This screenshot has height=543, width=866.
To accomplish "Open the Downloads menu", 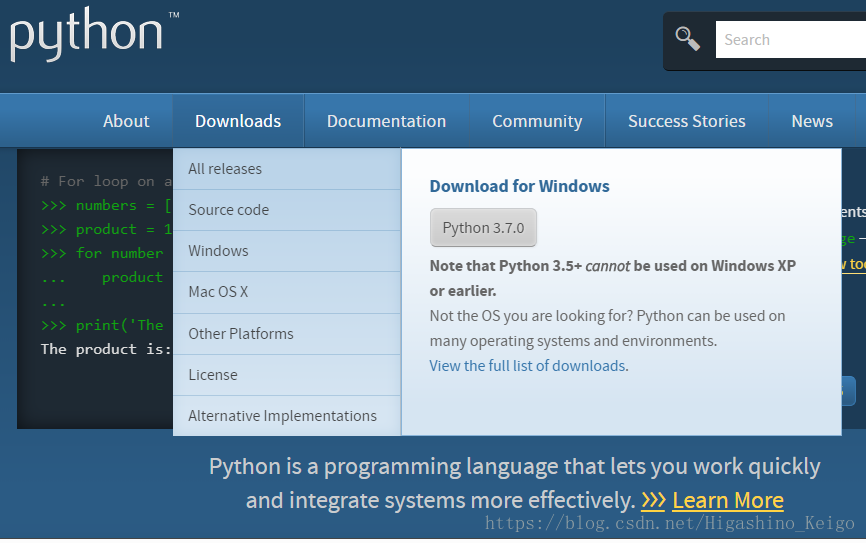I will pyautogui.click(x=238, y=121).
